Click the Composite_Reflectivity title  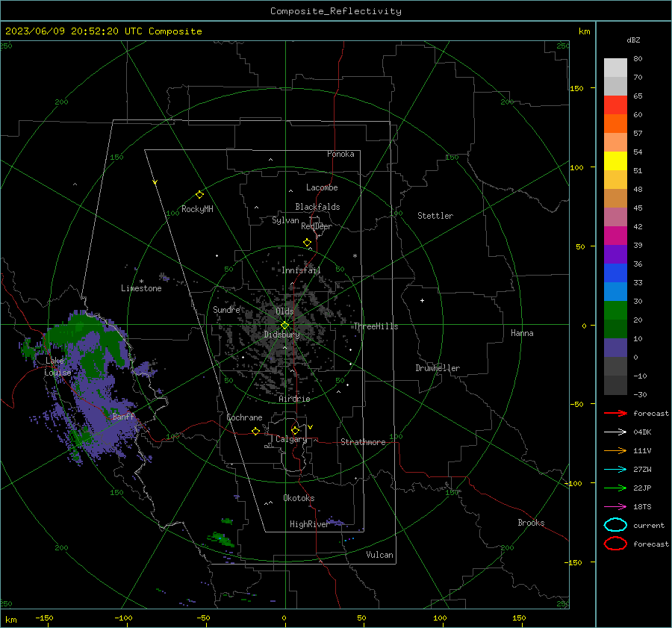click(336, 11)
